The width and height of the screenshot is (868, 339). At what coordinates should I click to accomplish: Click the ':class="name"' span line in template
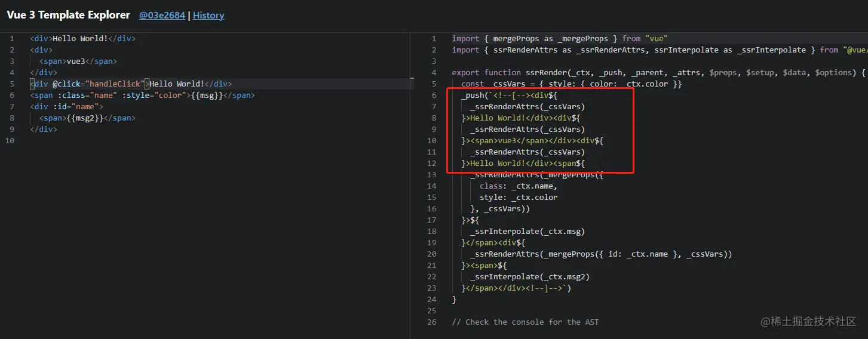[x=142, y=95]
